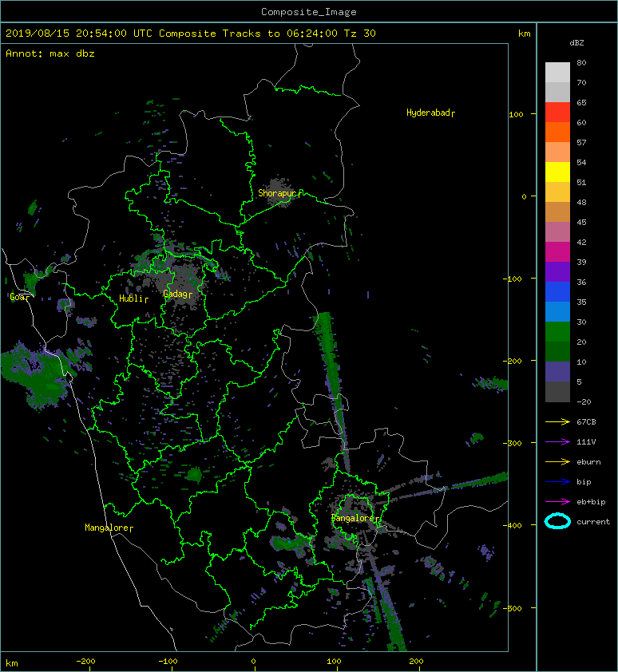Click the 2019/08/15 20:54:00 UTC timestamp
The height and width of the screenshot is (672, 618).
(x=79, y=34)
